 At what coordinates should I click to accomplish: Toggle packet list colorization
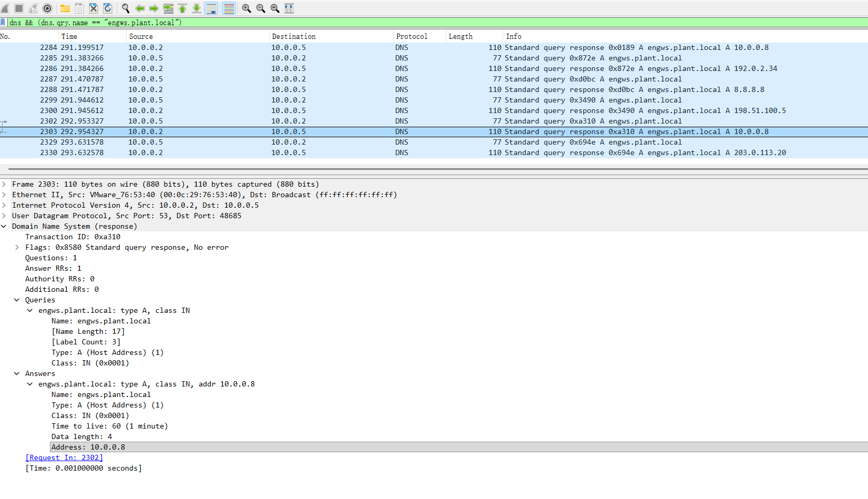tap(229, 8)
